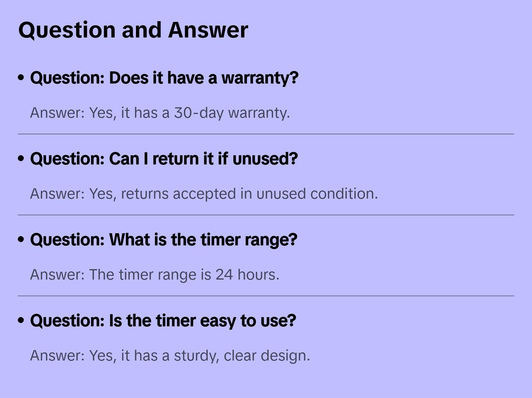532x398 pixels.
Task: Select the "What is the timer range?" question
Action: point(163,240)
